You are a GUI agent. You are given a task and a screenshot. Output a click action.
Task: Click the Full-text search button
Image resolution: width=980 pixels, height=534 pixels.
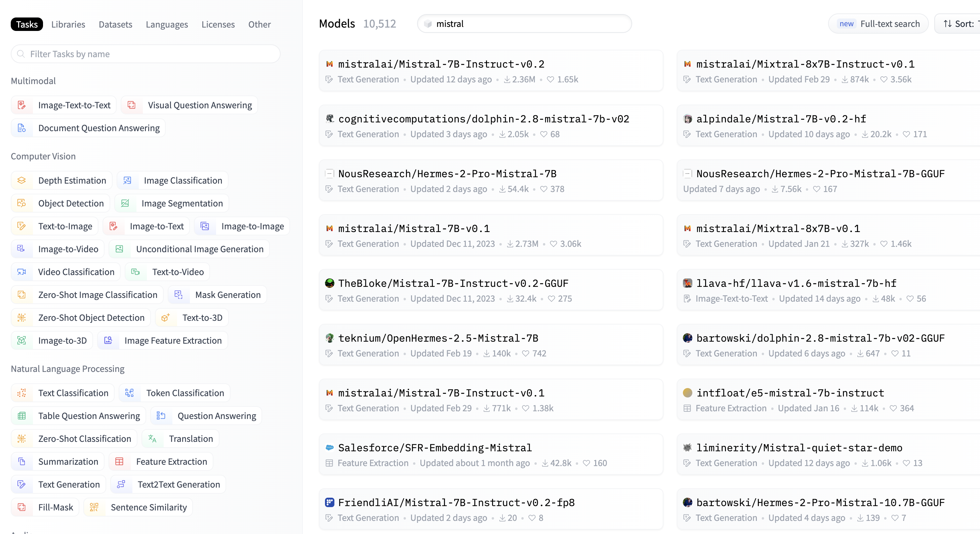pyautogui.click(x=879, y=24)
